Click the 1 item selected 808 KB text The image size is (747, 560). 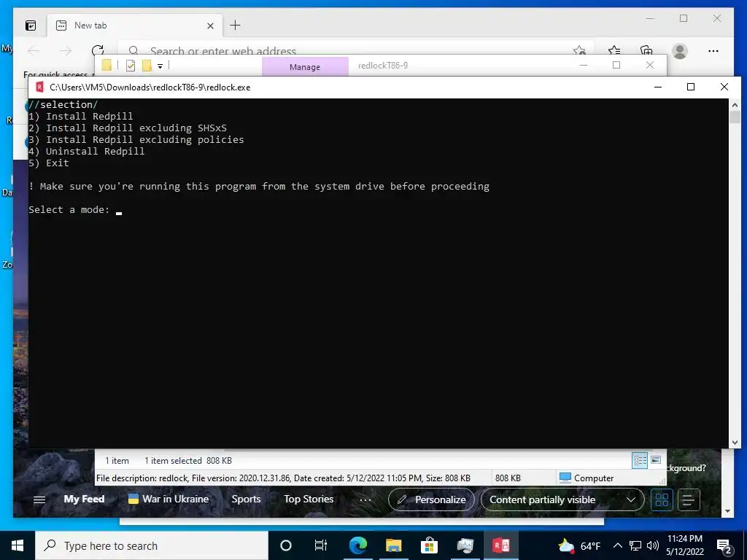(187, 461)
